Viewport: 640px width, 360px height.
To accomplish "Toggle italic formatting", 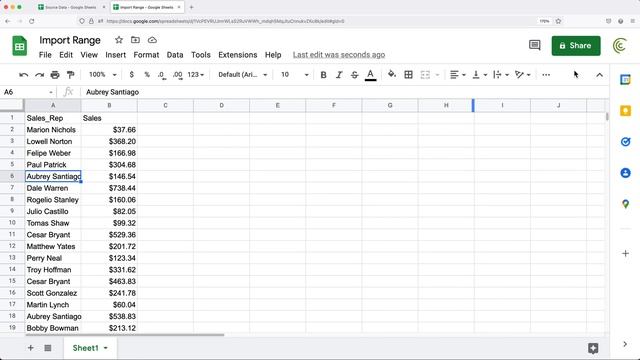I will point(339,75).
